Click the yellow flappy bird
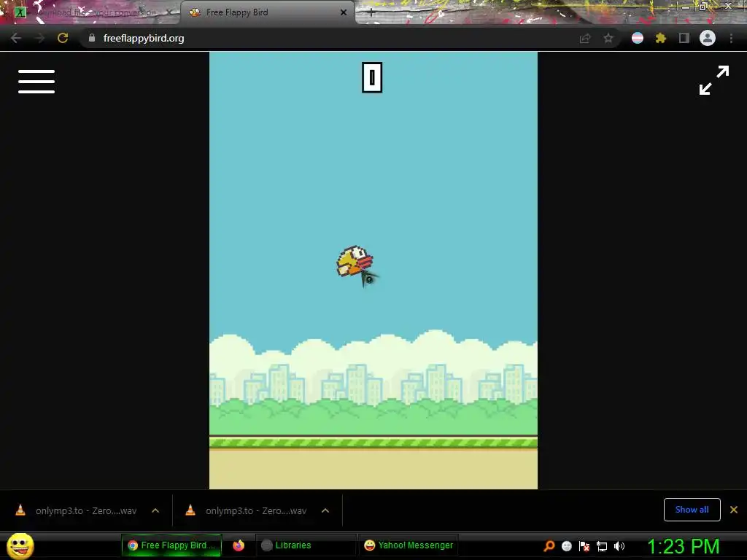Image resolution: width=747 pixels, height=560 pixels. tap(355, 261)
